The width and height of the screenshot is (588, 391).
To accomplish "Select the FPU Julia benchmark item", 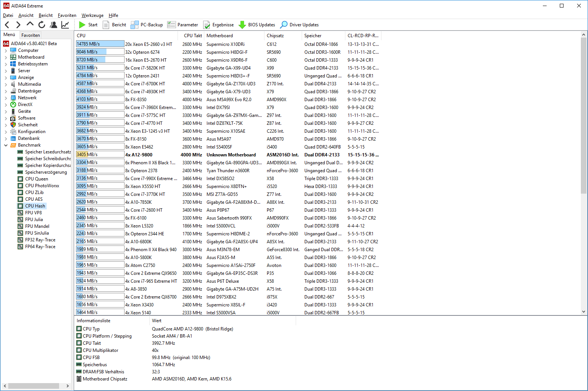I will [34, 220].
